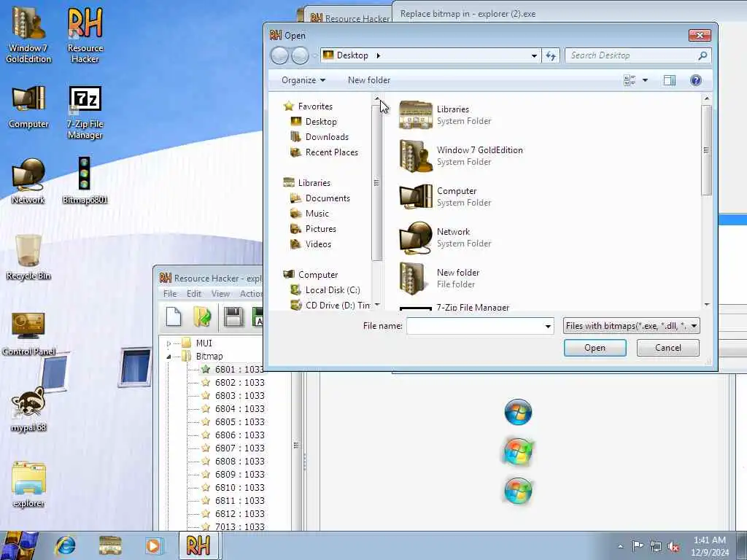Viewport: 747px width, 560px height.
Task: Select Control Panel desktop icon
Action: tap(28, 333)
